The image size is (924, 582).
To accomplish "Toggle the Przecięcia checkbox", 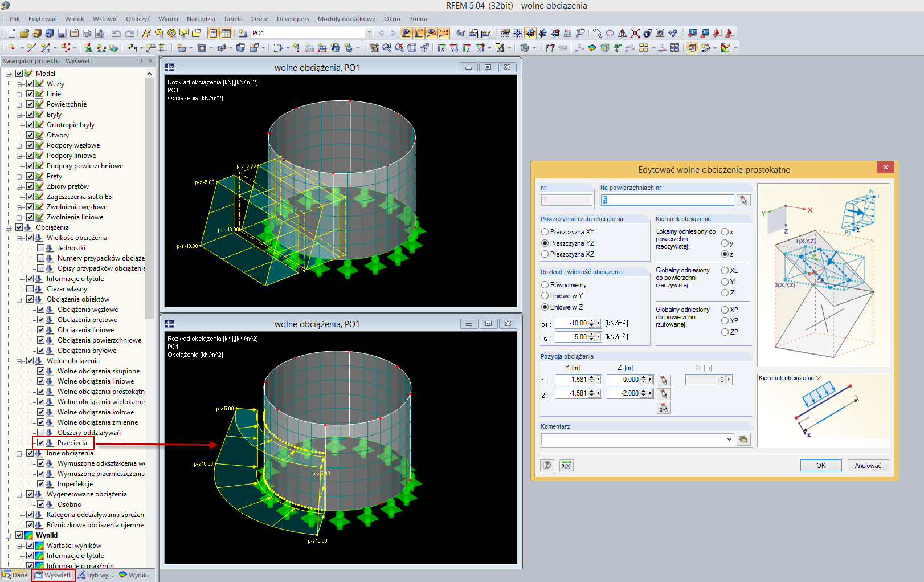I will 41,443.
